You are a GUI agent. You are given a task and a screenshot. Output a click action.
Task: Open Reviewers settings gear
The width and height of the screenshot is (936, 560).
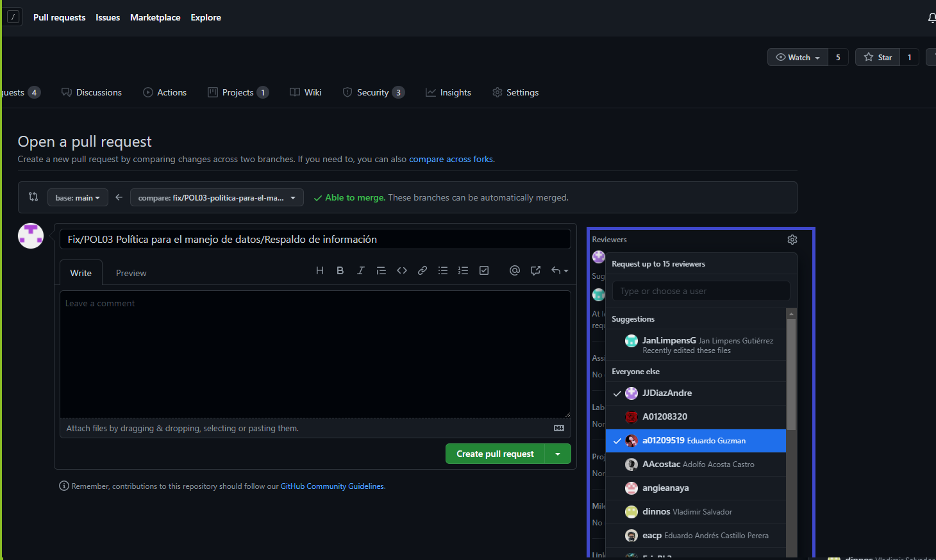click(792, 240)
